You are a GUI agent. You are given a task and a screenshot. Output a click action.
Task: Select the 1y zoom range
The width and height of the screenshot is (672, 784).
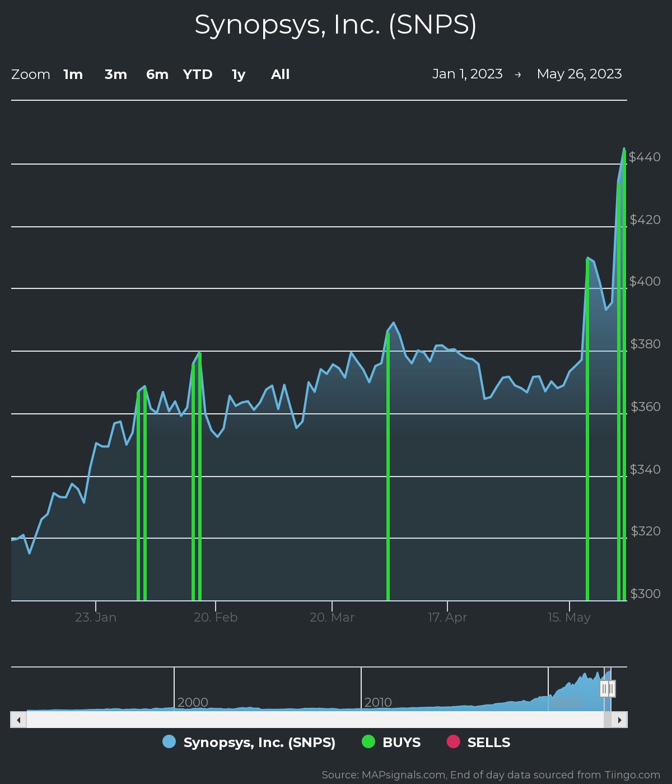pyautogui.click(x=239, y=74)
